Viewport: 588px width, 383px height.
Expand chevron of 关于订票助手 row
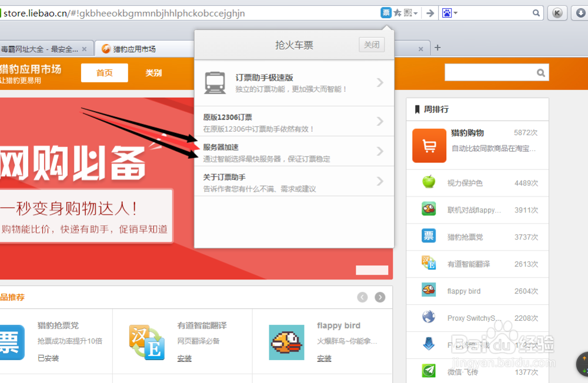pyautogui.click(x=380, y=181)
